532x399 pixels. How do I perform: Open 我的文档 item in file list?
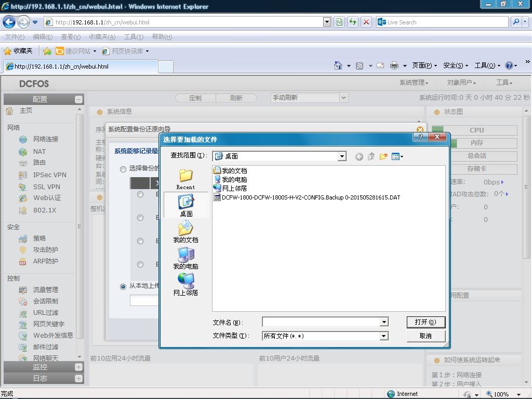(x=230, y=170)
